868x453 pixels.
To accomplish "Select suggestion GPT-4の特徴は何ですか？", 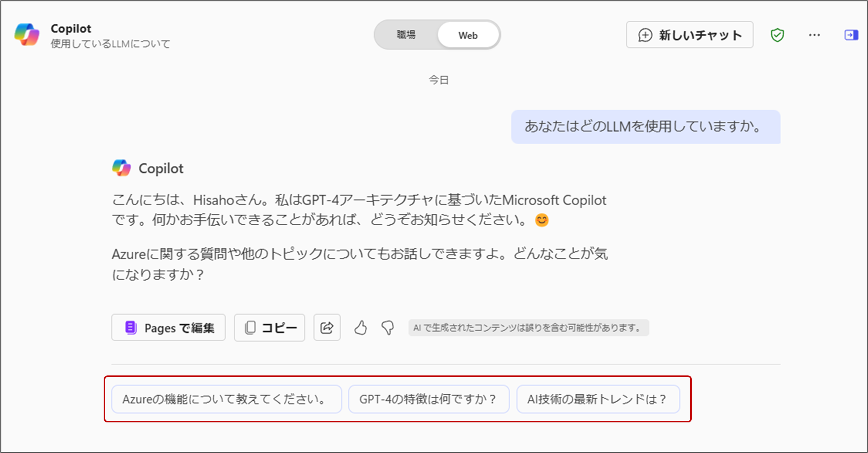I will point(429,399).
